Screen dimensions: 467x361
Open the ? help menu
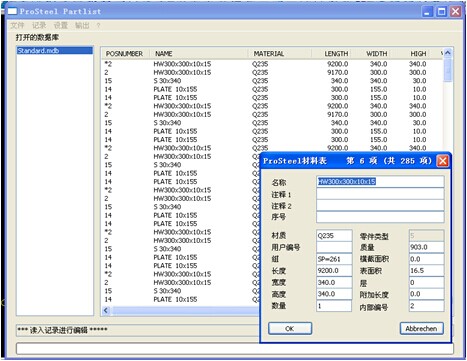click(x=98, y=26)
